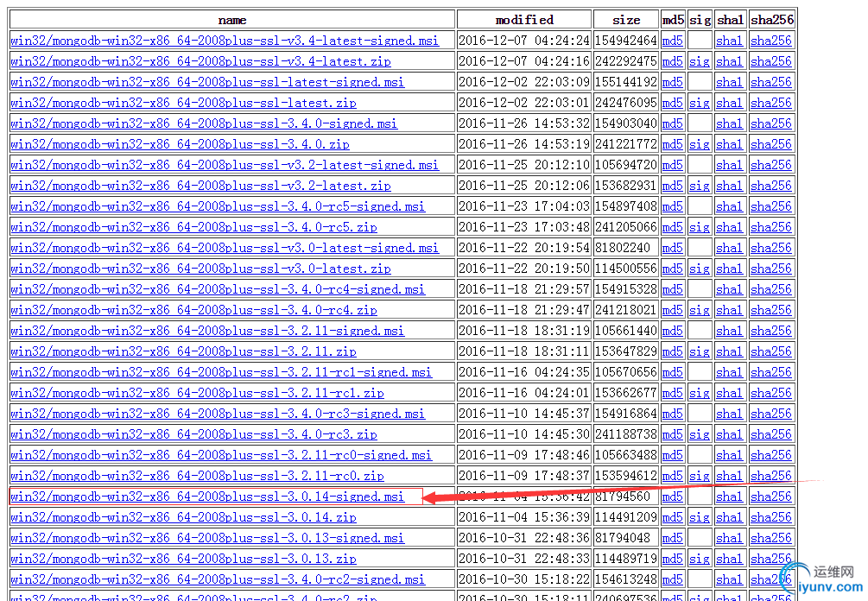Click the "modified" column header
Screen dimensions: 868x601
(524, 20)
